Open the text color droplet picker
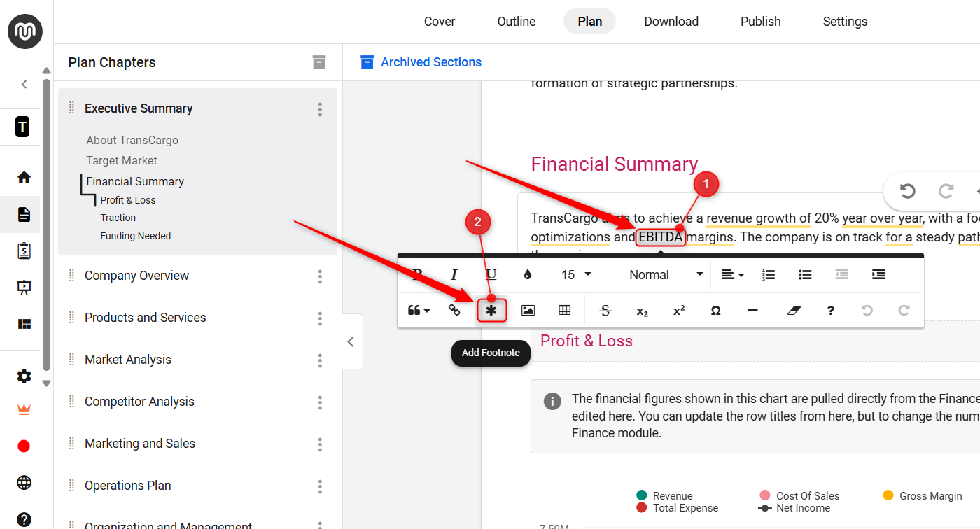The width and height of the screenshot is (980, 529). click(x=528, y=275)
